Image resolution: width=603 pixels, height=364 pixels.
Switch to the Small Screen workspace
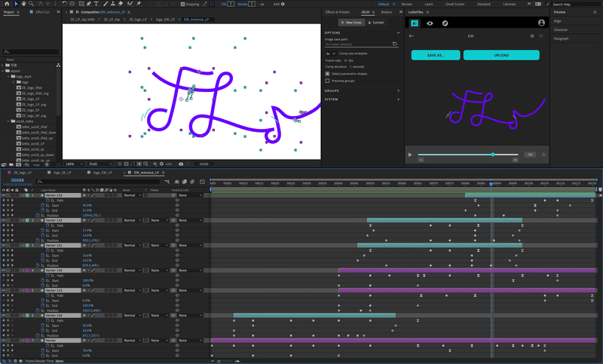[455, 4]
